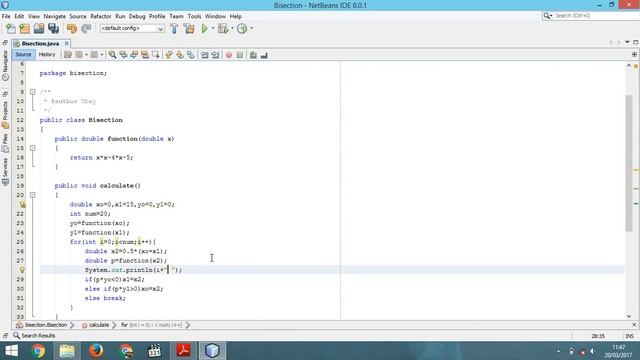The height and width of the screenshot is (360, 640).
Task: Click the Find Selection magnifier icon
Action: pyautogui.click(x=112, y=55)
